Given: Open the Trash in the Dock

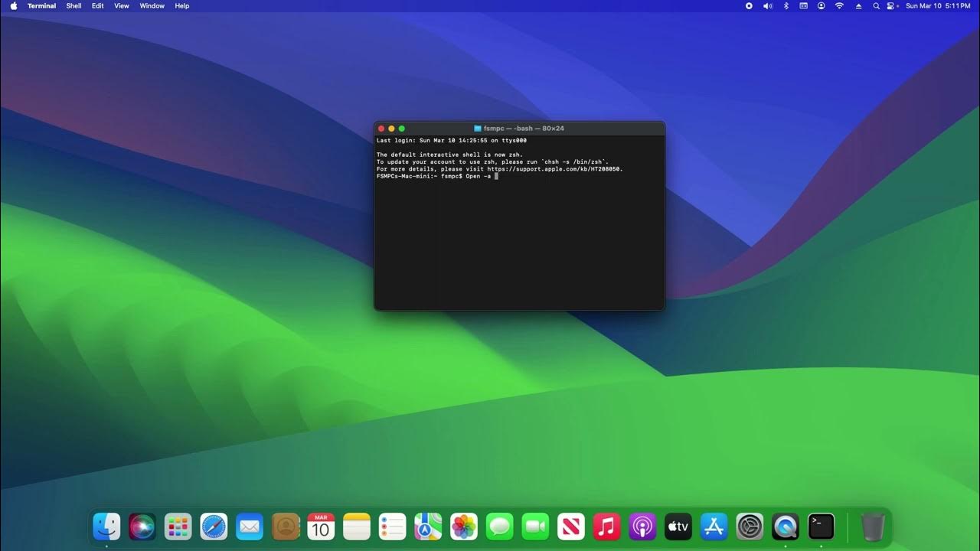Looking at the screenshot, I should pyautogui.click(x=873, y=527).
